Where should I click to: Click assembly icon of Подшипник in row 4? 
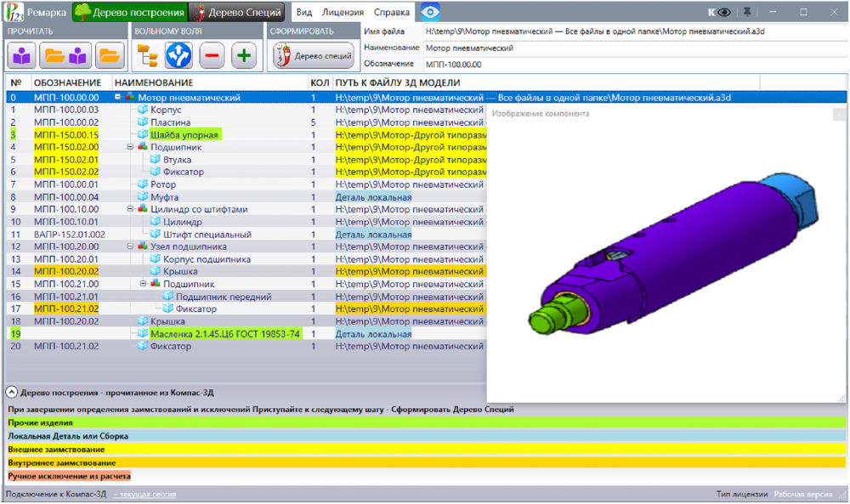(x=143, y=147)
